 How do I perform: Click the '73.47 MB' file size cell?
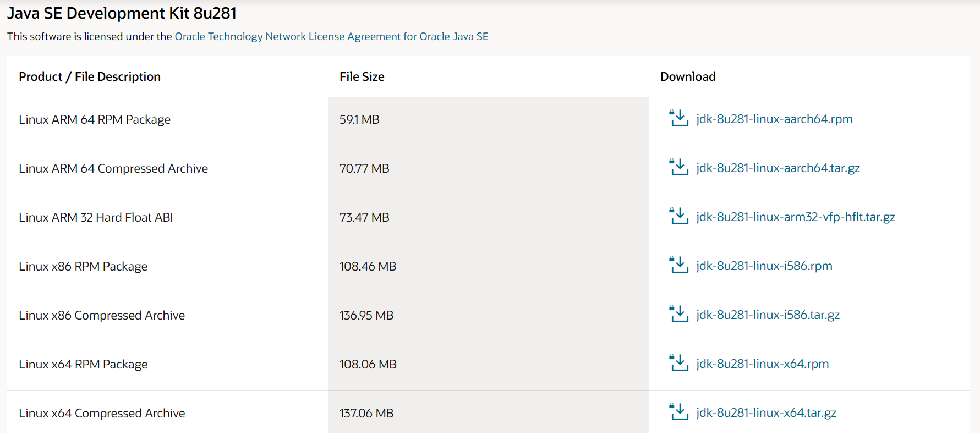point(488,219)
